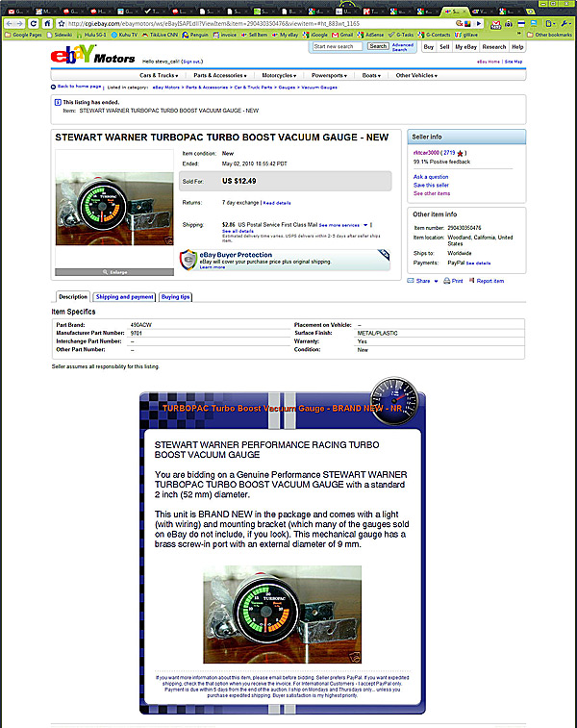The image size is (577, 728).
Task: Open the Other Vehicles dropdown
Action: click(416, 75)
